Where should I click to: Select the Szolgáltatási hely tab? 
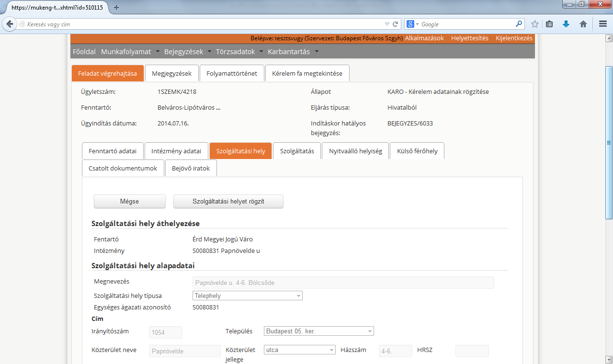click(240, 151)
